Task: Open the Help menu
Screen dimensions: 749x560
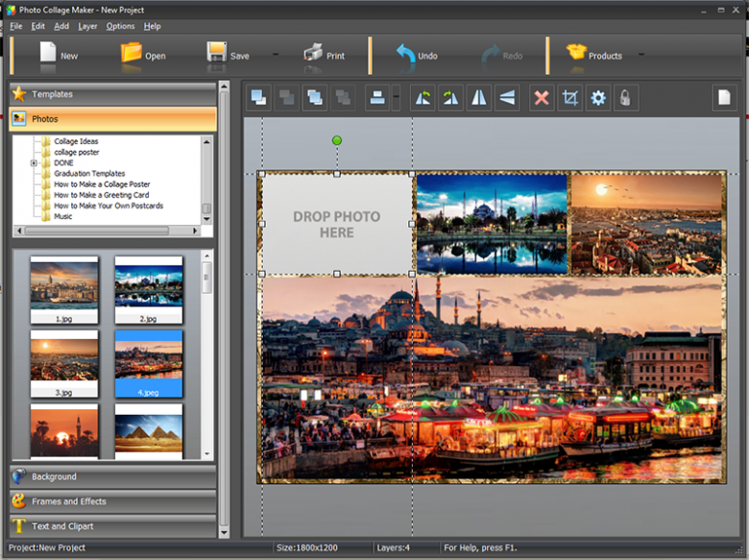Action: [x=153, y=26]
